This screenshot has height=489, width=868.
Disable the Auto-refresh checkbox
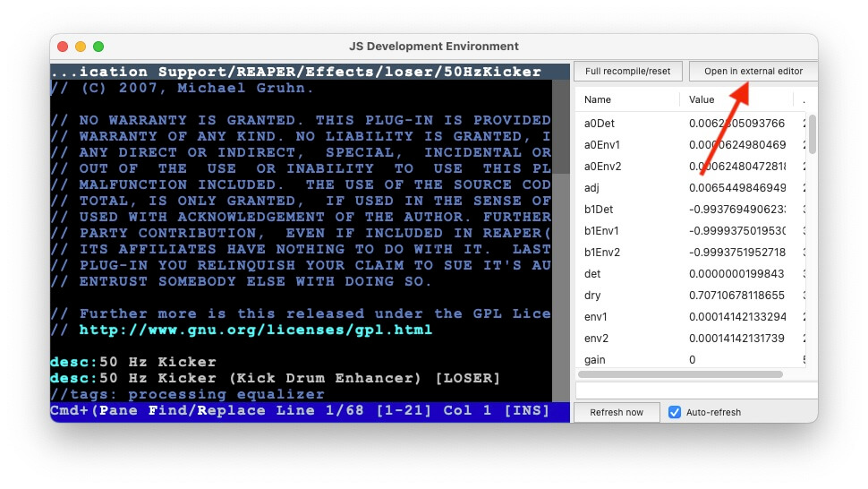coord(675,412)
